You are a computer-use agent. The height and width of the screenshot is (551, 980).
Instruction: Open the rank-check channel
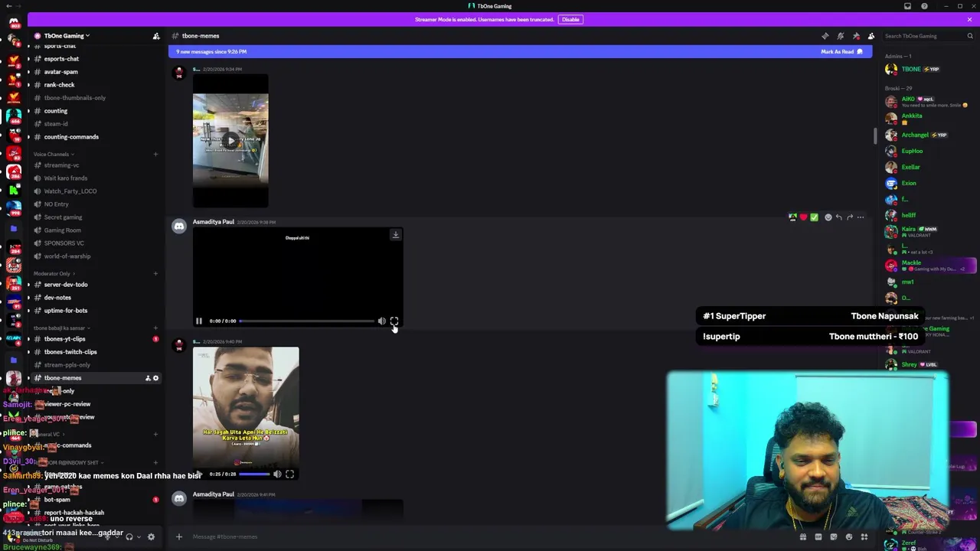pos(59,85)
